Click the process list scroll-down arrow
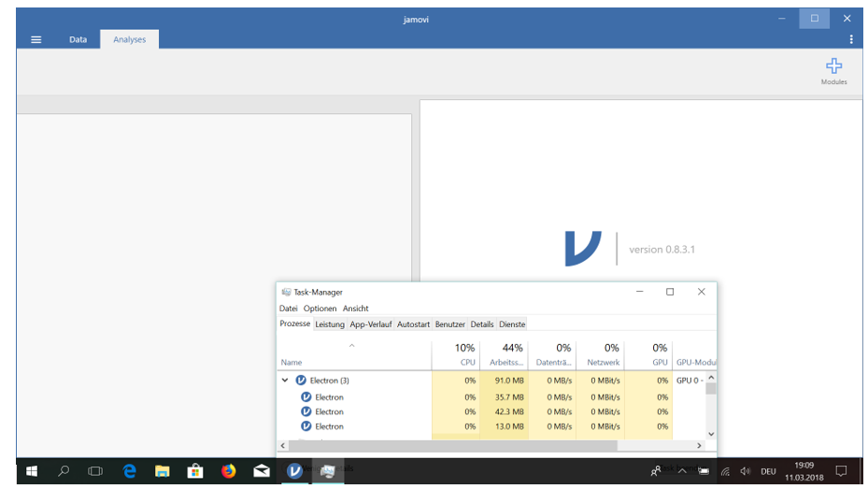This screenshot has height=489, width=868. click(x=711, y=435)
